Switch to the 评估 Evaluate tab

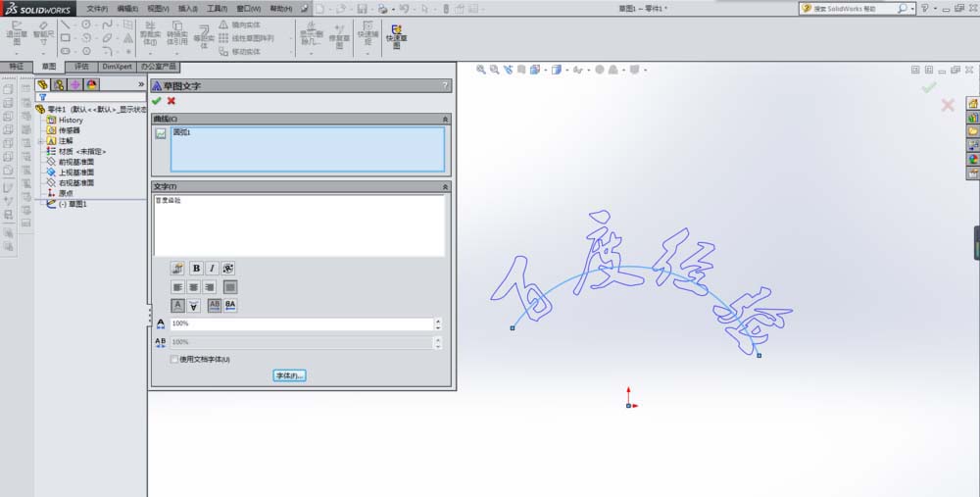pyautogui.click(x=82, y=67)
